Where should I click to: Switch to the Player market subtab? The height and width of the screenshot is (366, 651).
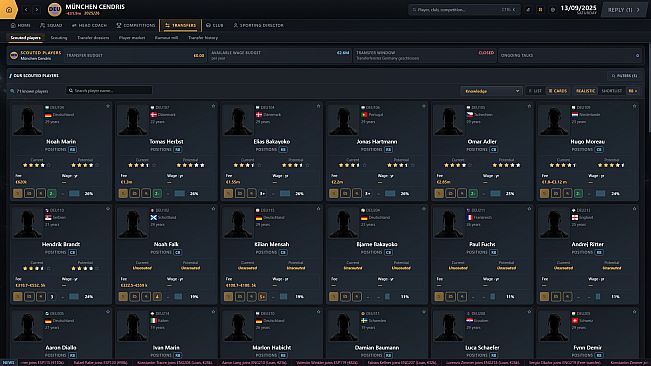point(132,38)
